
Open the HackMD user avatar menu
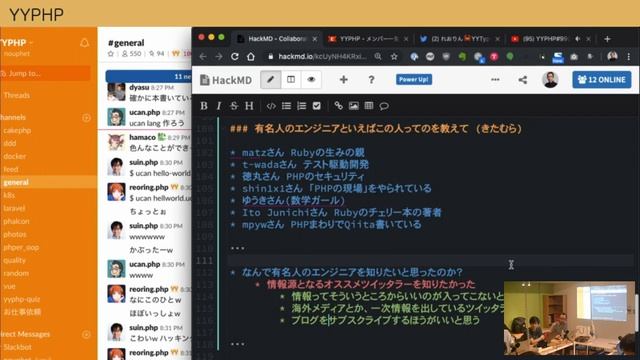(550, 80)
